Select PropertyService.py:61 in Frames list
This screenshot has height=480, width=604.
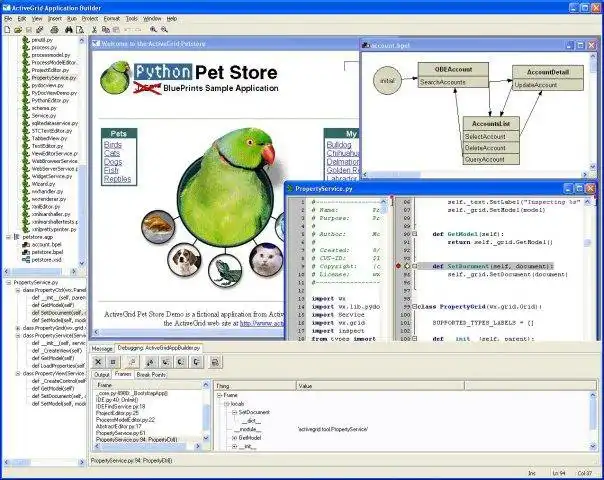[121, 433]
